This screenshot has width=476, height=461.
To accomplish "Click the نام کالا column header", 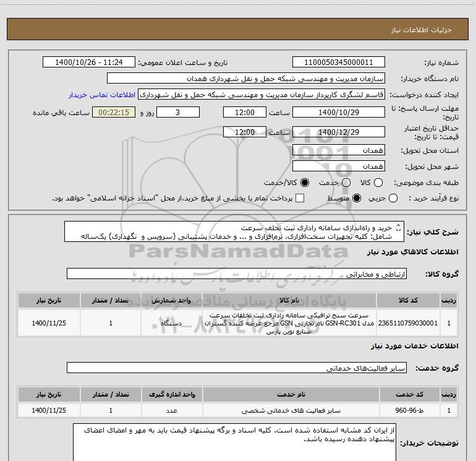I will [x=289, y=301].
